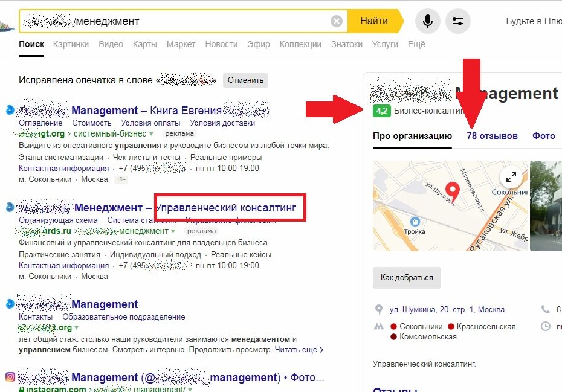Expand the snippet via Читать ещё

click(x=299, y=349)
